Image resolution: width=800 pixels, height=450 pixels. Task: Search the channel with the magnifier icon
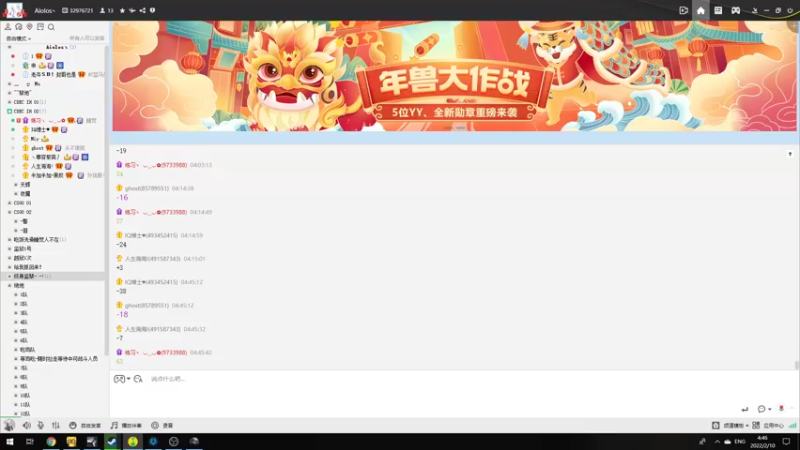tap(51, 27)
